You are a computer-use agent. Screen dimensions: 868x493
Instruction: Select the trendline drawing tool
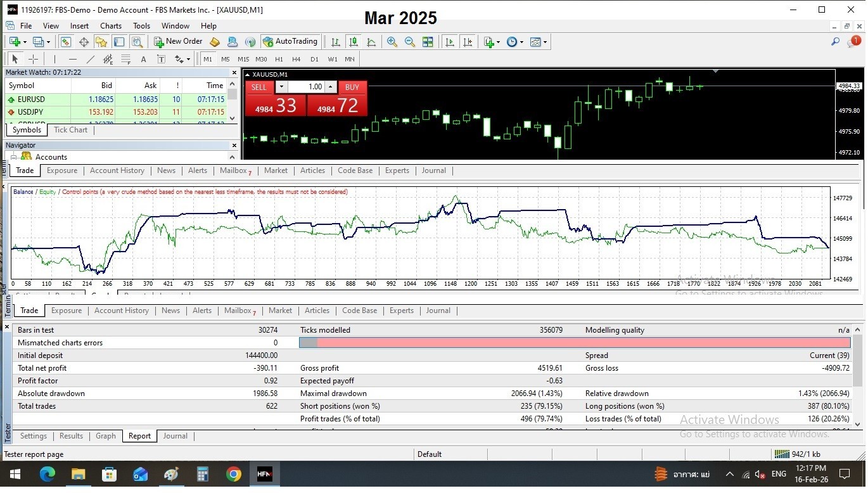[x=90, y=59]
